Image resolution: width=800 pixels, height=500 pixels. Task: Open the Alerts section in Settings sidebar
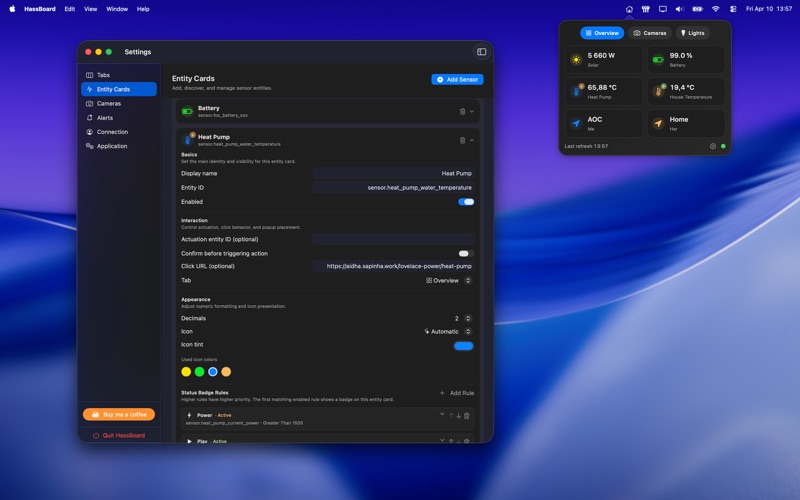tap(119, 118)
